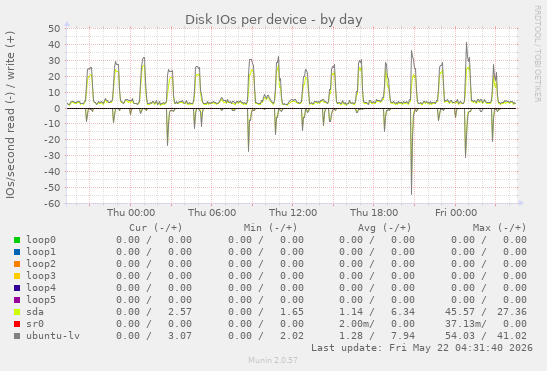Click the y-axis label IOs/second read/write
The width and height of the screenshot is (547, 371).
tap(10, 115)
